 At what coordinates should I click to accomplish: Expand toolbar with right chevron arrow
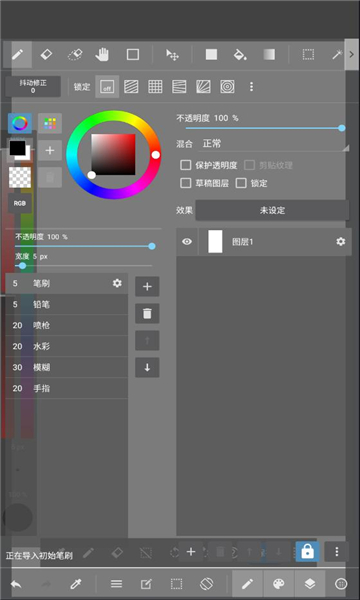(x=352, y=54)
